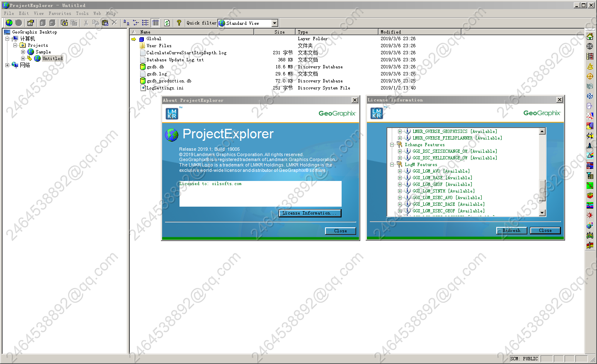Collapse the 计算机 tree node

[7, 39]
